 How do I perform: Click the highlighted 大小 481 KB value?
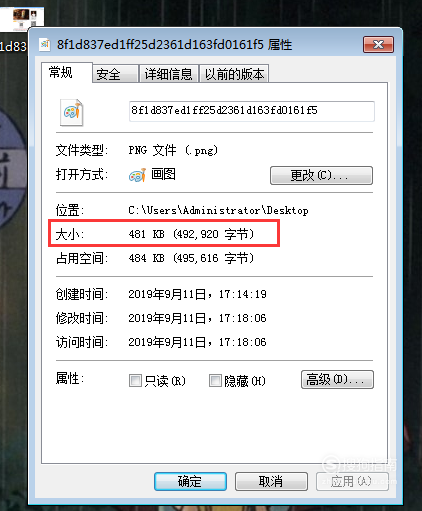191,234
